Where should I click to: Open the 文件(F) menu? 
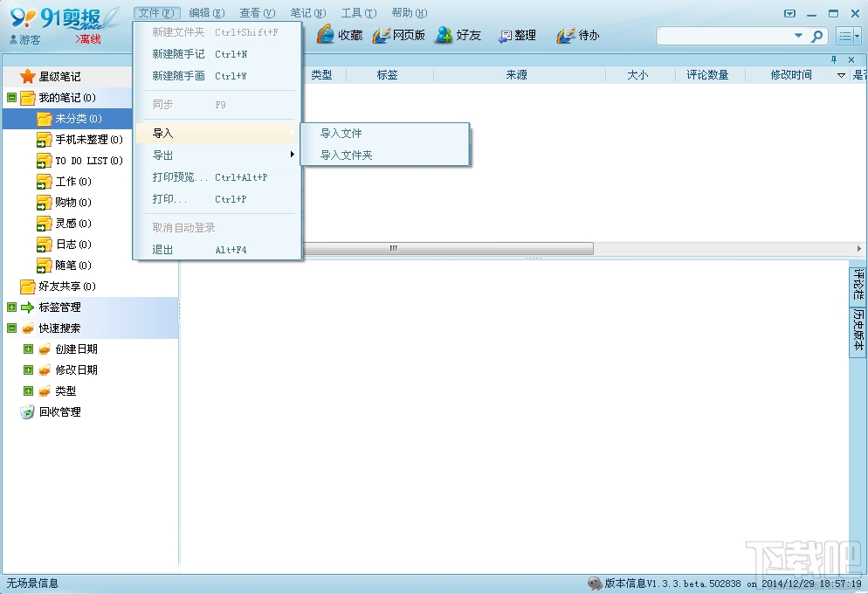pyautogui.click(x=156, y=13)
